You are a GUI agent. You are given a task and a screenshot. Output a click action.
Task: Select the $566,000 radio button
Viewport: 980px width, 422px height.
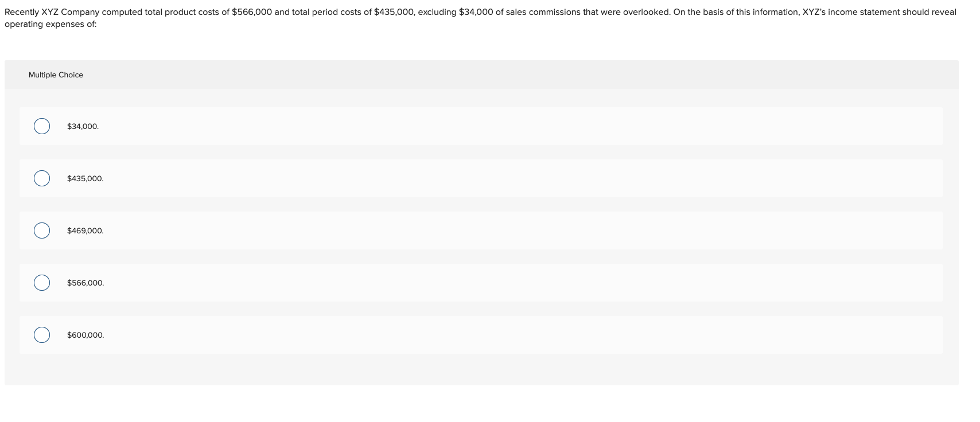tap(41, 282)
